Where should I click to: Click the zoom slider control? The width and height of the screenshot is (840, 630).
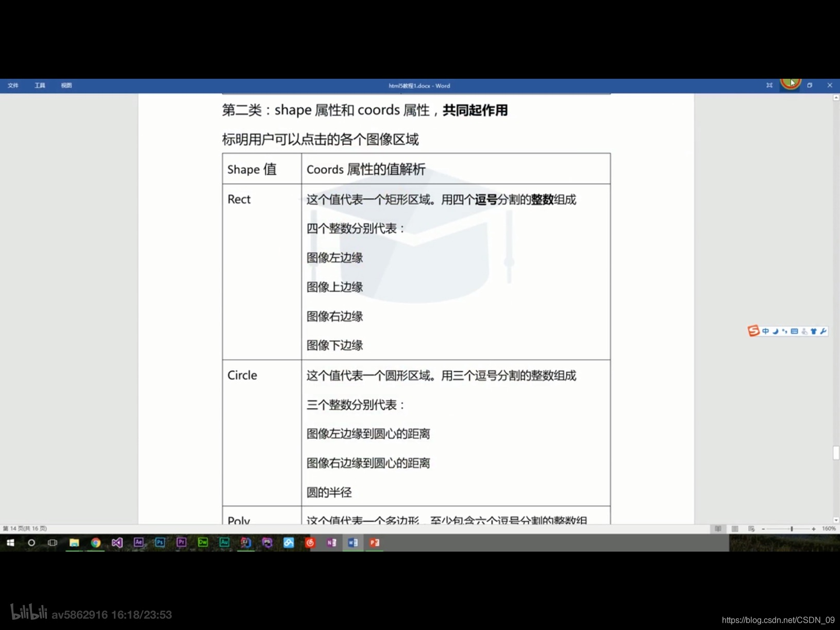tap(792, 529)
